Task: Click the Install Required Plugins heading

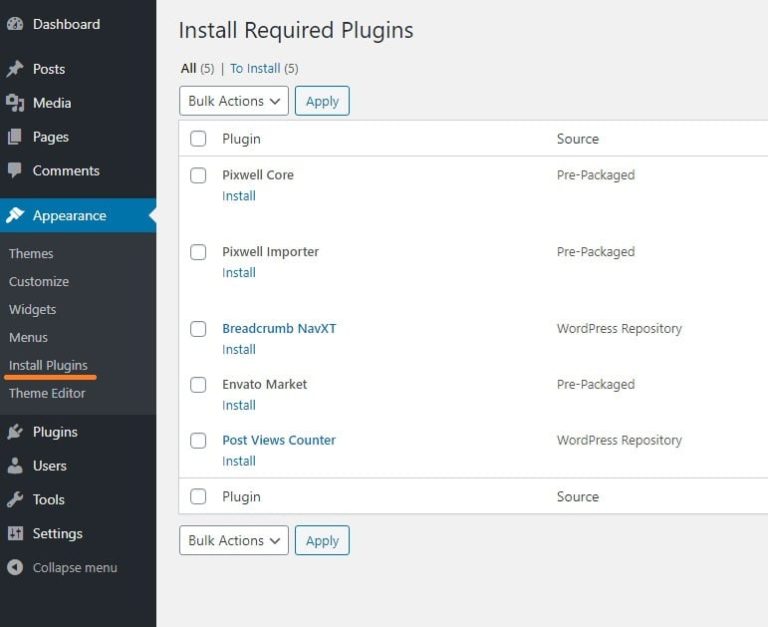Action: tap(296, 30)
